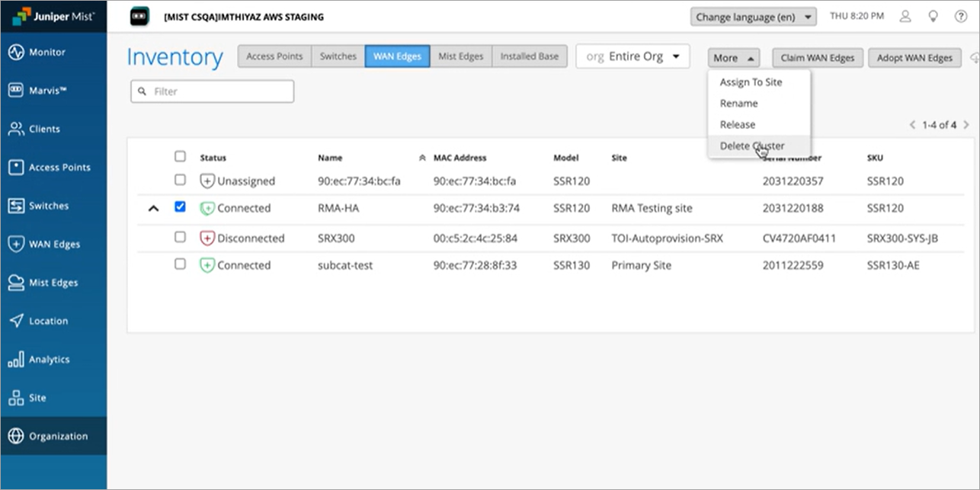Screen dimensions: 980x490
Task: Click the SRX300 disconnected status icon
Action: click(207, 238)
